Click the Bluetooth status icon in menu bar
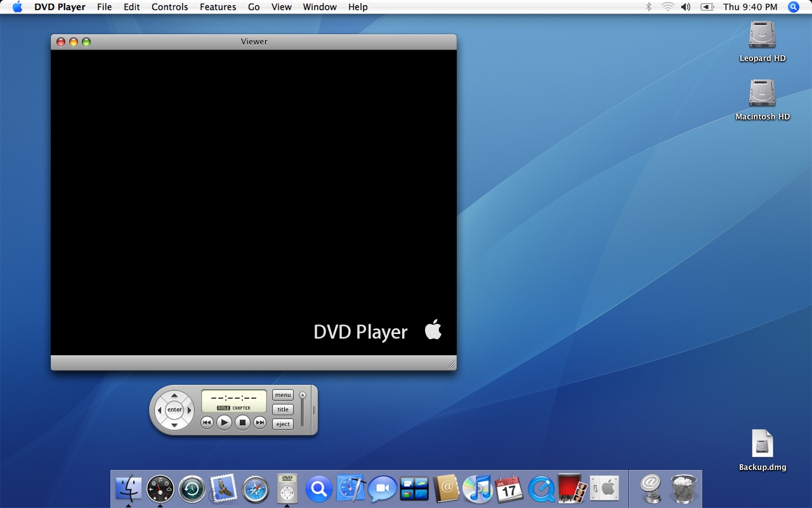The width and height of the screenshot is (812, 508). coord(648,7)
